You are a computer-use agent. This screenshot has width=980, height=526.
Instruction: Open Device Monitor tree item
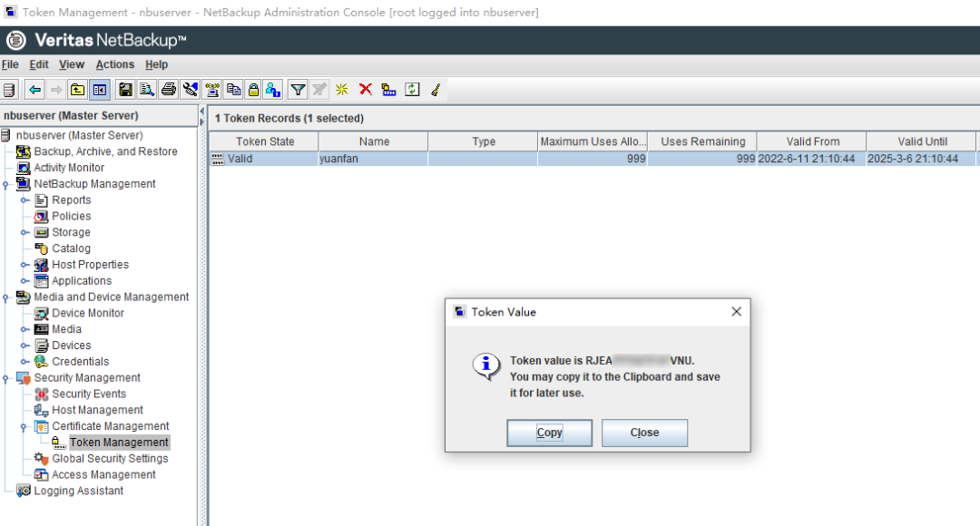point(87,313)
